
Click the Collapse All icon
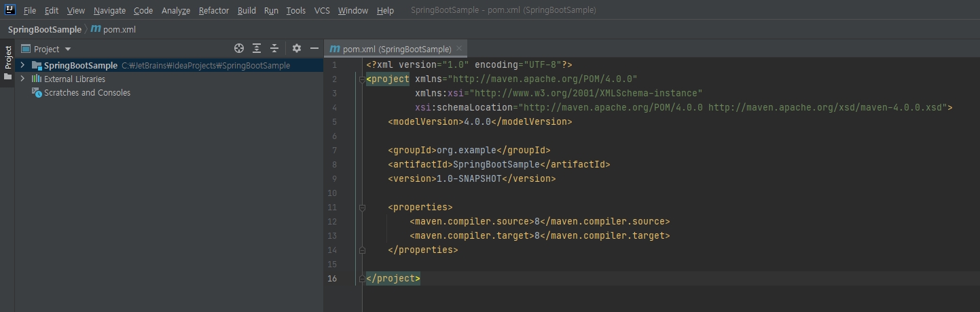coord(274,49)
